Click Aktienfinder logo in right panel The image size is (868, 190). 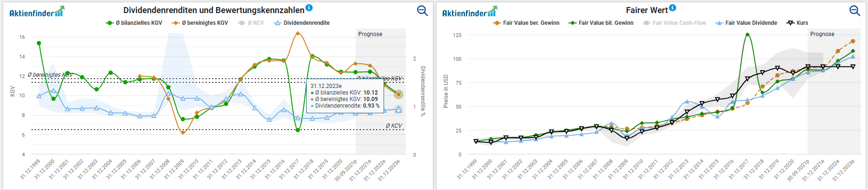click(469, 12)
